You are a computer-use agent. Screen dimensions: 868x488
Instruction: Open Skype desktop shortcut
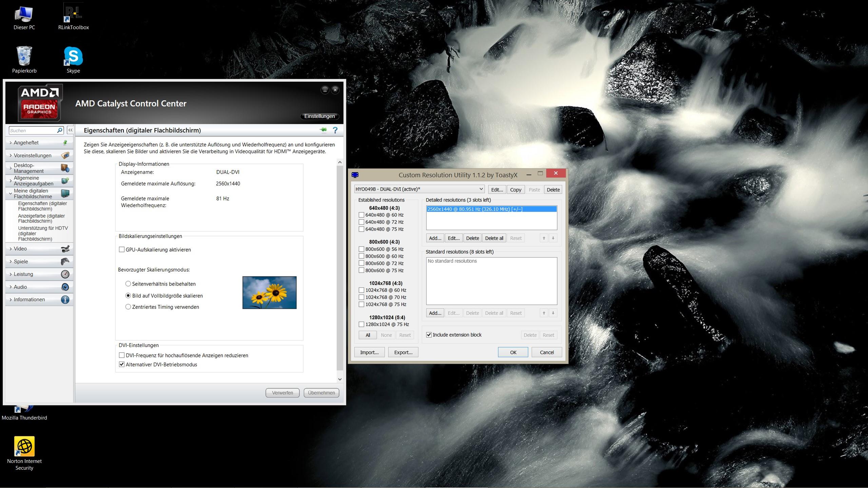pos(73,57)
